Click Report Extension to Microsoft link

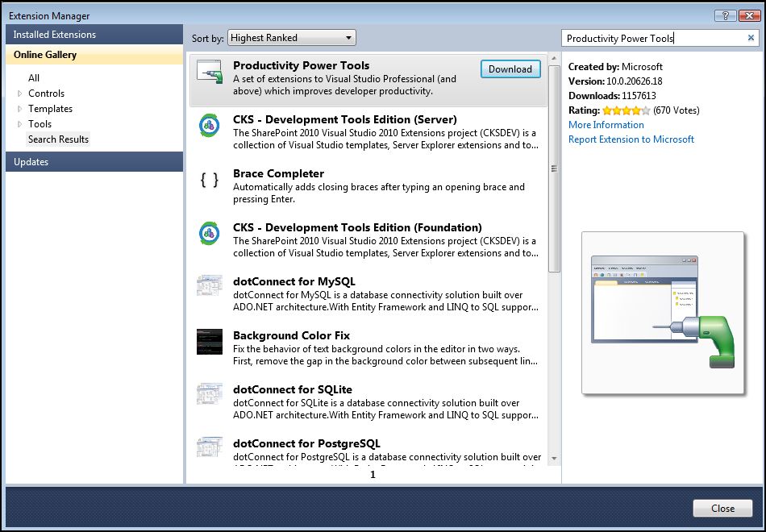coord(631,139)
